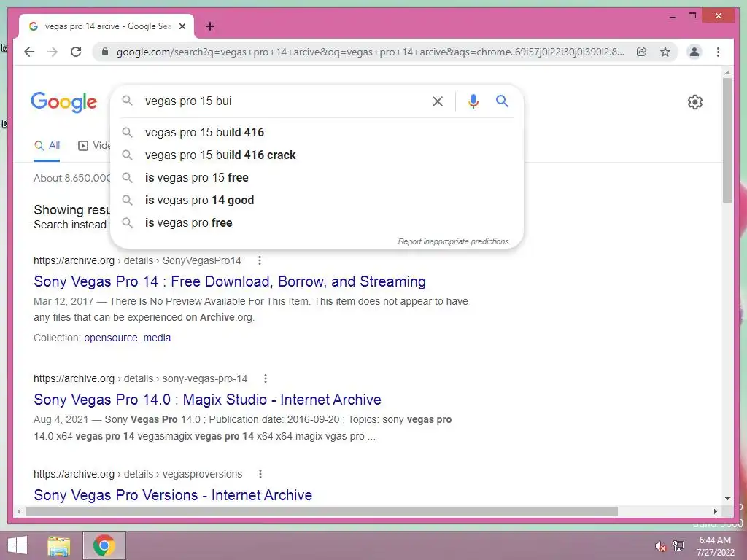Image resolution: width=747 pixels, height=560 pixels.
Task: Open a new tab with plus button
Action: coord(210,26)
